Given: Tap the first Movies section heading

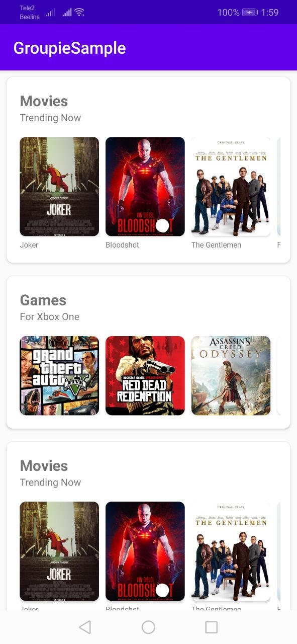Looking at the screenshot, I should pyautogui.click(x=44, y=101).
